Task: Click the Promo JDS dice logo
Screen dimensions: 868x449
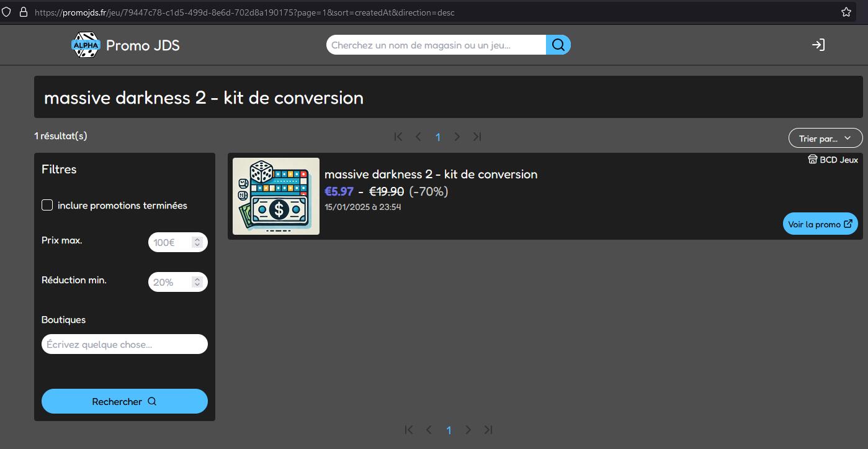Action: tap(86, 45)
